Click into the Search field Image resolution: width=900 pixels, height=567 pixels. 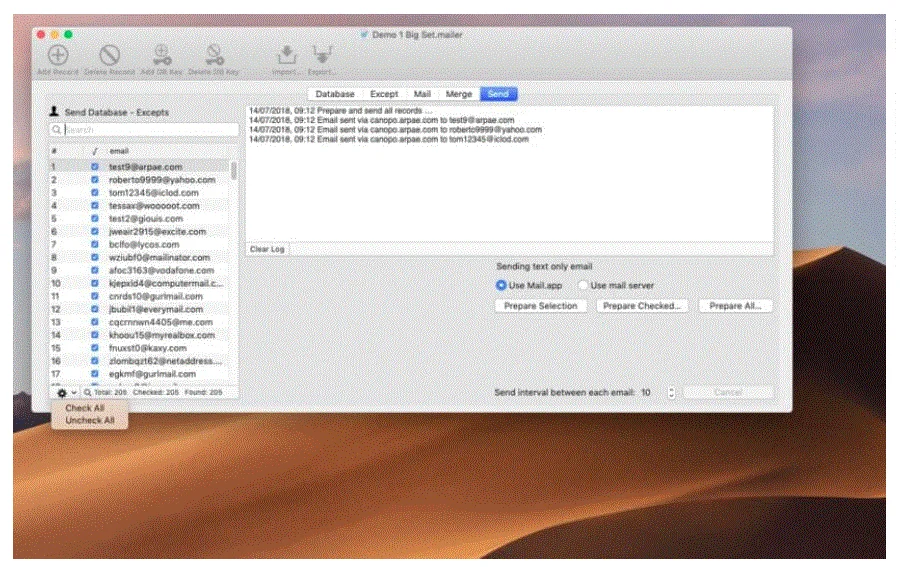click(x=145, y=130)
